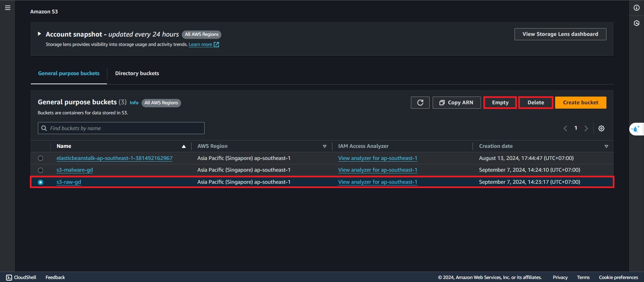Sort by AWS Region column arrow
The image size is (644, 282).
tap(324, 146)
